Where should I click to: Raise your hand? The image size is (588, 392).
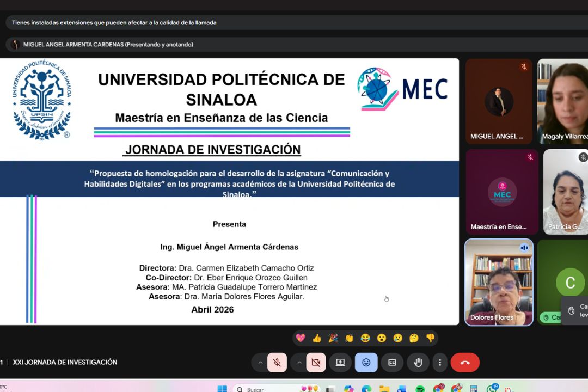point(418,363)
